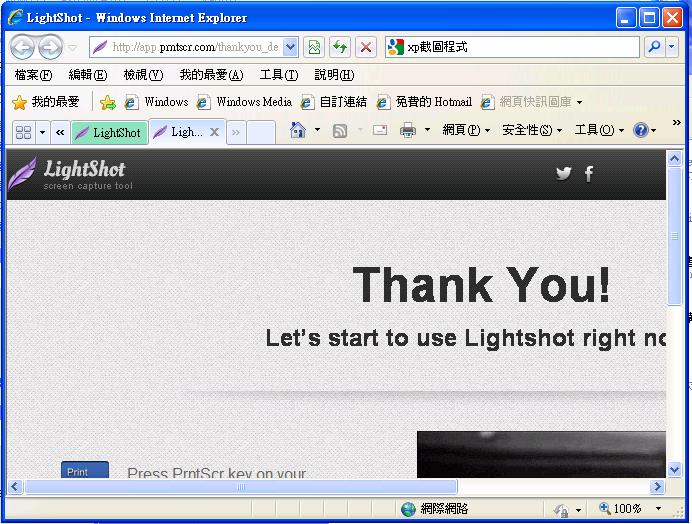
Task: Click the compatibility view icon
Action: tap(314, 47)
